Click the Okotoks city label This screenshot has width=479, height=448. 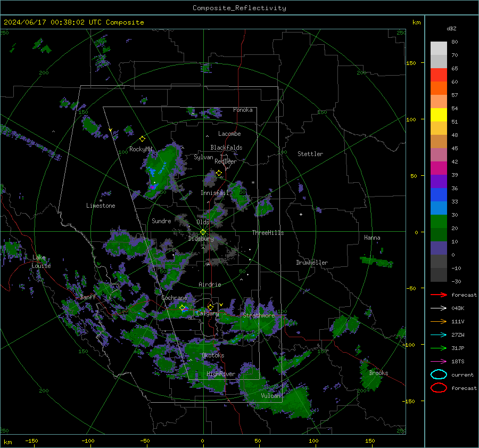tap(213, 355)
